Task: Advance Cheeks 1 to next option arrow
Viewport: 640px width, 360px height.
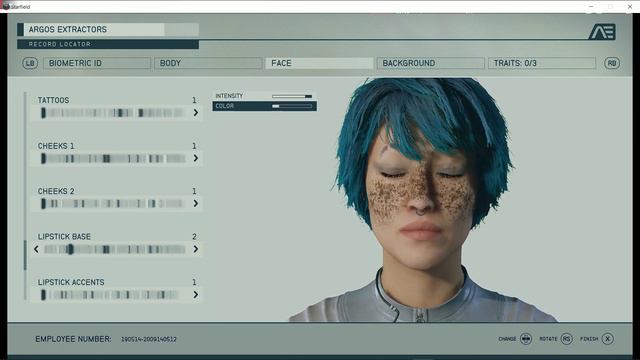Action: (x=196, y=158)
